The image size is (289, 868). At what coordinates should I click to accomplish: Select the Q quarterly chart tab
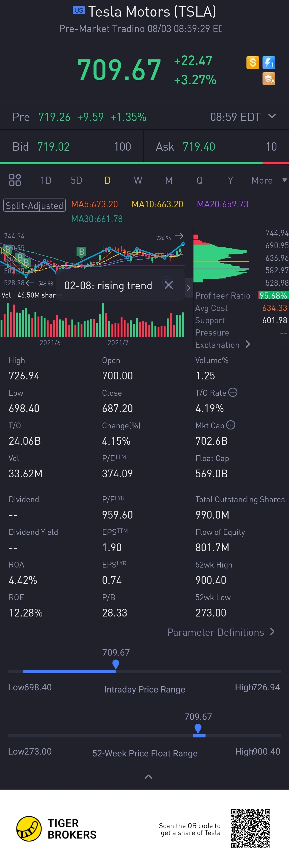(x=200, y=180)
